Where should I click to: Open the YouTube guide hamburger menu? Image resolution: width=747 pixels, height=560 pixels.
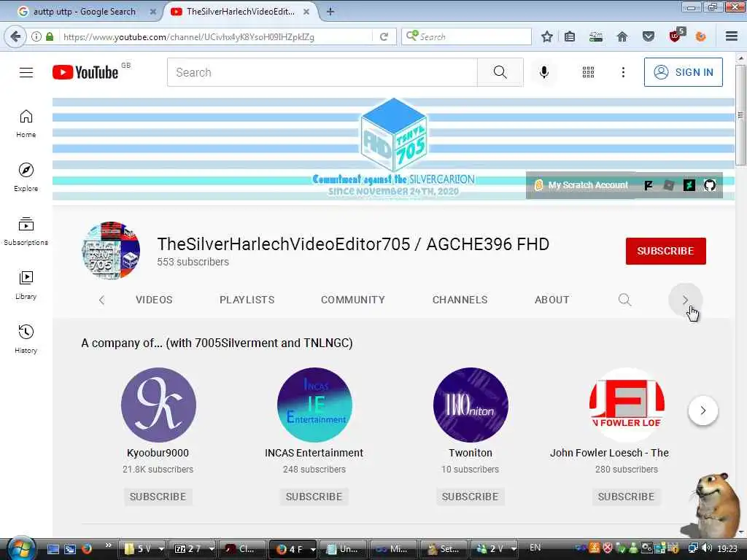coord(26,72)
